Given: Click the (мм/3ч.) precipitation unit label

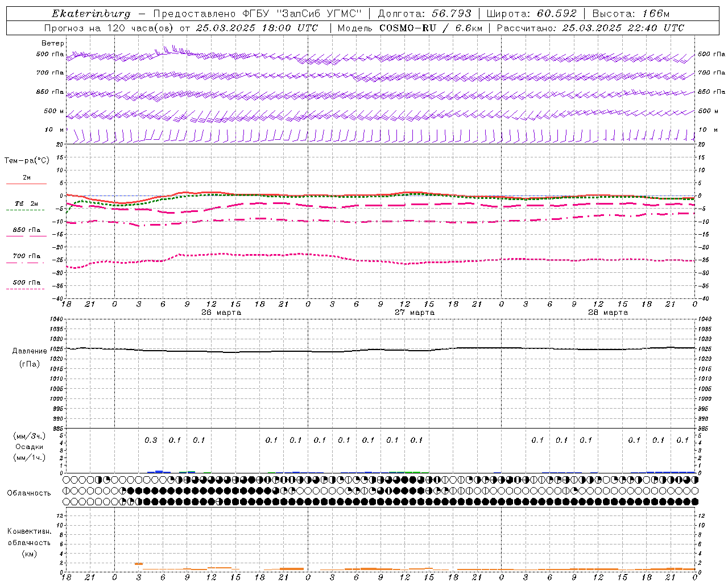Looking at the screenshot, I should pyautogui.click(x=29, y=436).
